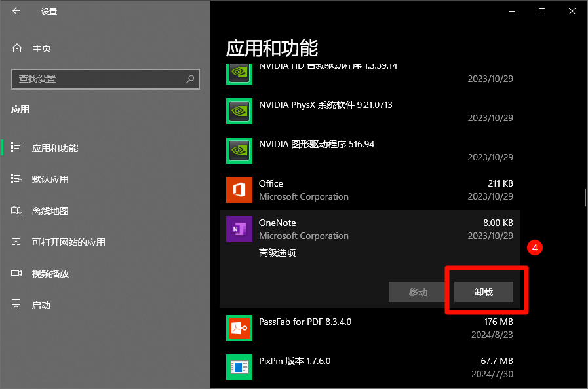The width and height of the screenshot is (588, 389).
Task: Click the 视频播放 camera icon
Action: 16,273
